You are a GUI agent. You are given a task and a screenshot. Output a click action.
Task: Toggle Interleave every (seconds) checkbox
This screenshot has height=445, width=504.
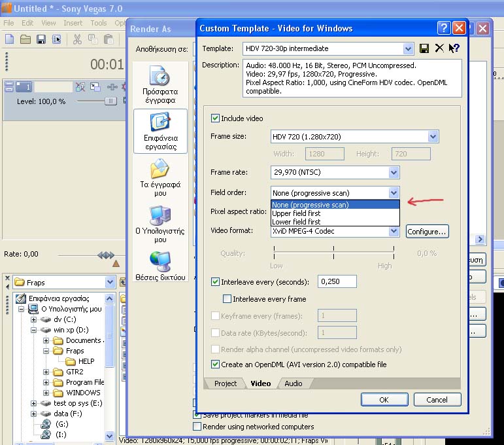215,282
